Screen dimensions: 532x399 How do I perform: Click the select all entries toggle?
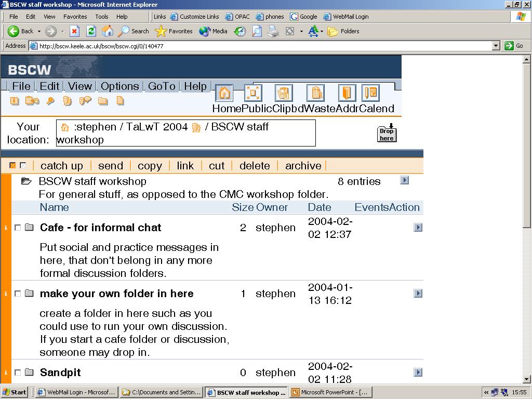[x=12, y=166]
